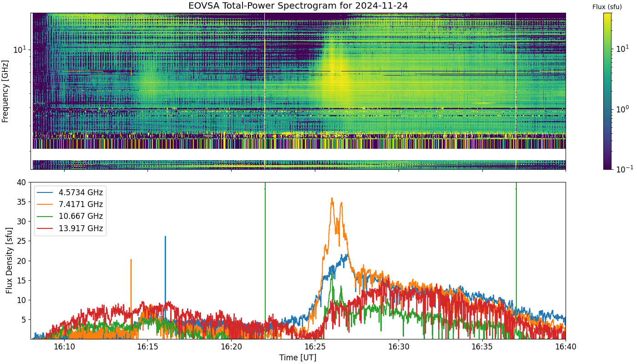
Task: Click the 16:10 time tick label
Action: 64,347
